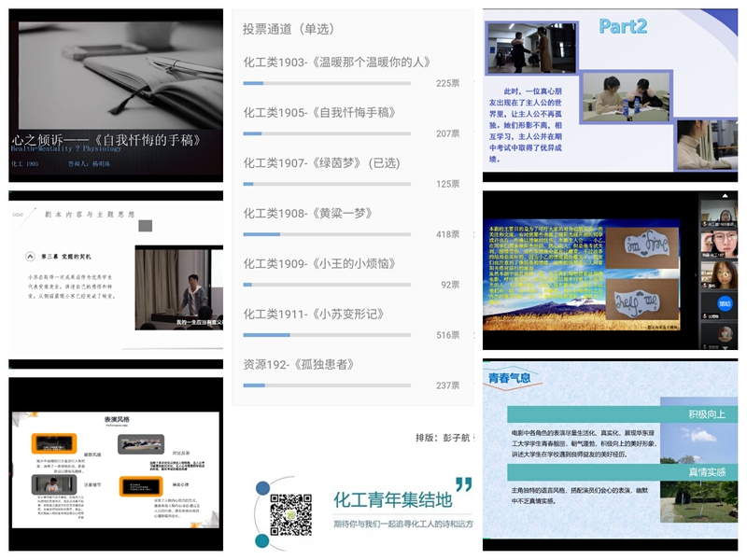Click the blue circle decoration beside QR code
747x560 pixels.
[x=262, y=488]
